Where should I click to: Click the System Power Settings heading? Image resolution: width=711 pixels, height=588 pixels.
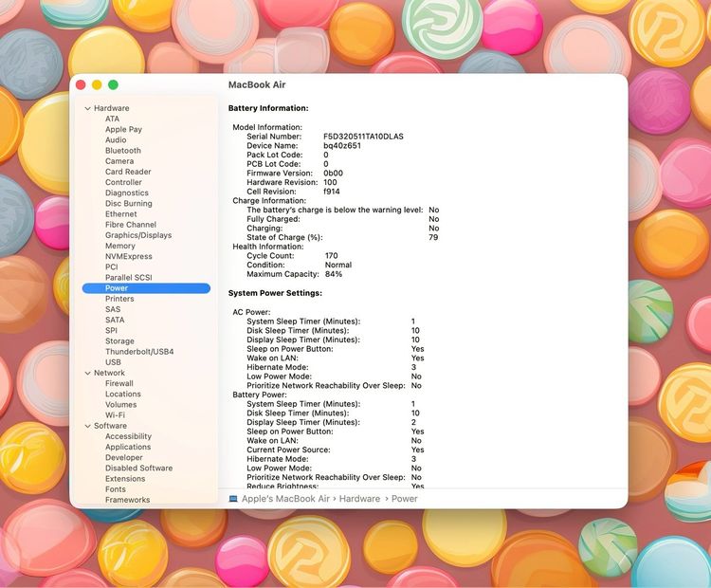(x=275, y=293)
